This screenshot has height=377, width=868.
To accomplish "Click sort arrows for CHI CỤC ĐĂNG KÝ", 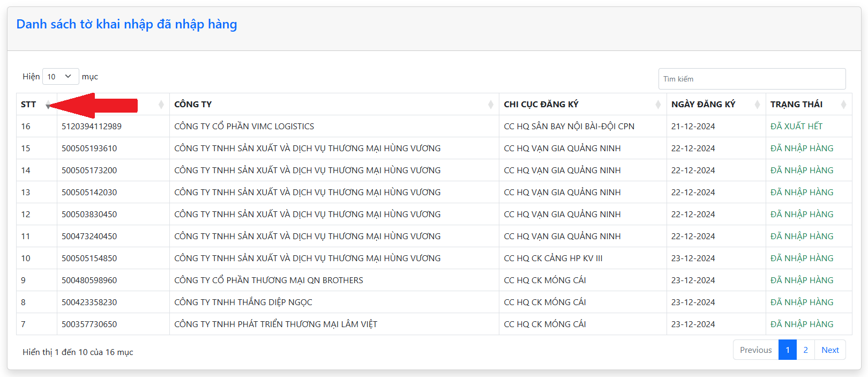I will tap(658, 105).
